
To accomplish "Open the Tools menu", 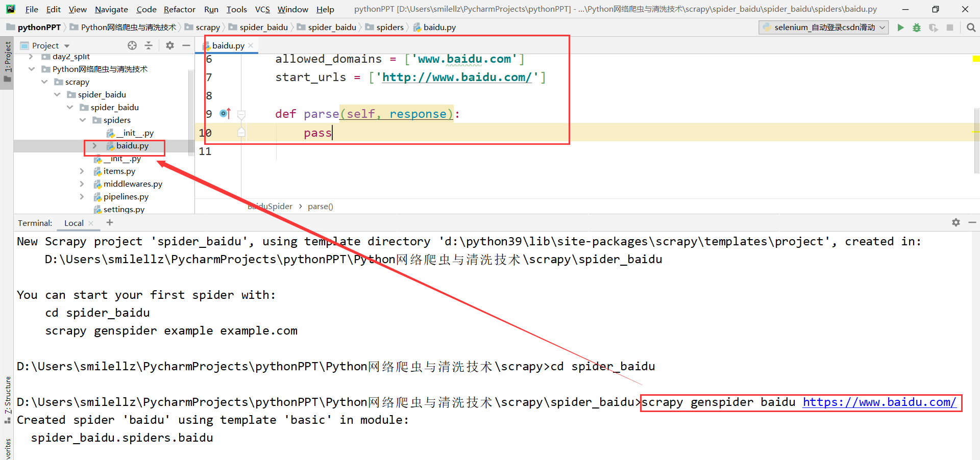I will [x=237, y=9].
